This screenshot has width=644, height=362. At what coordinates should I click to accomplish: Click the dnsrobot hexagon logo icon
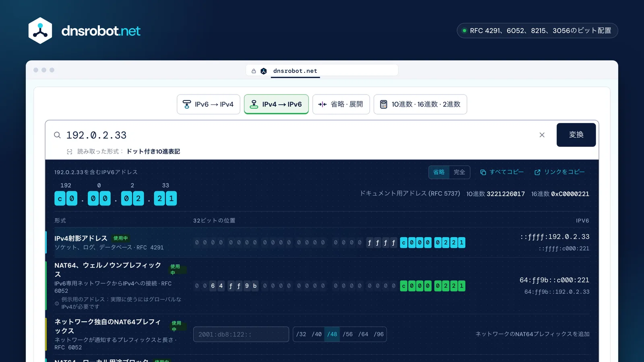[40, 31]
